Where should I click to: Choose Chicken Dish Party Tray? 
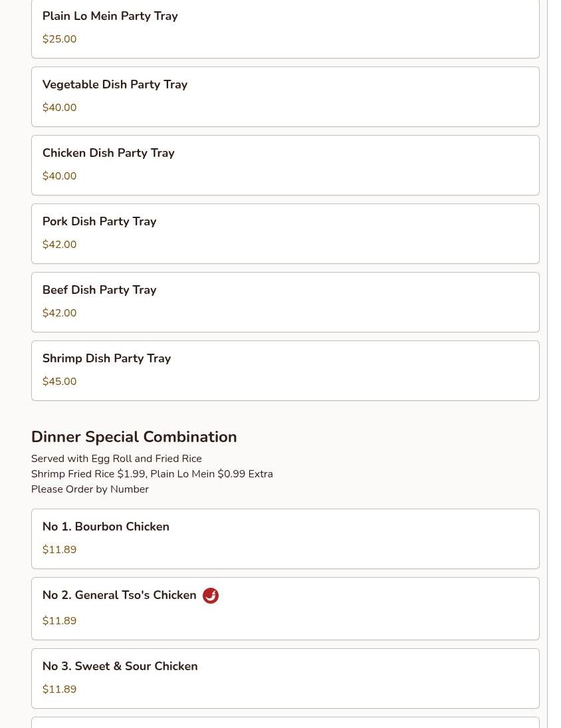[x=108, y=153]
